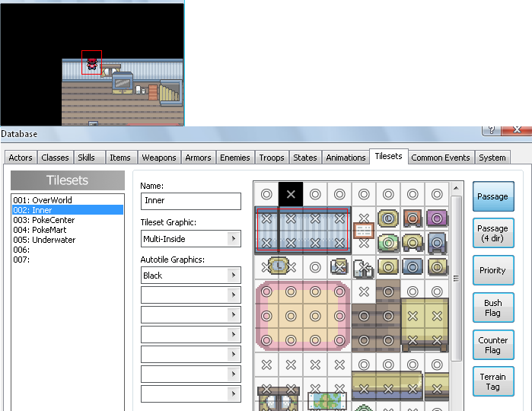
Task: Switch to the Classes tab
Action: click(55, 158)
